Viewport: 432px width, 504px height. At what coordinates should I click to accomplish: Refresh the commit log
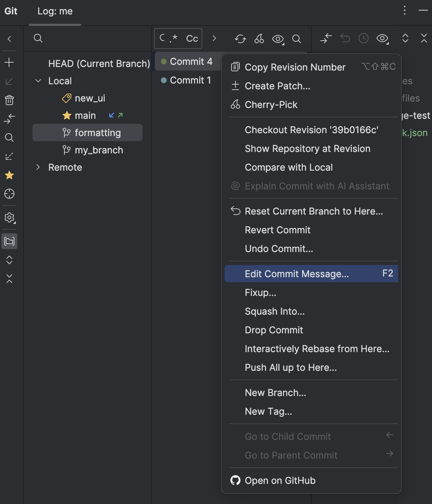[x=240, y=39]
